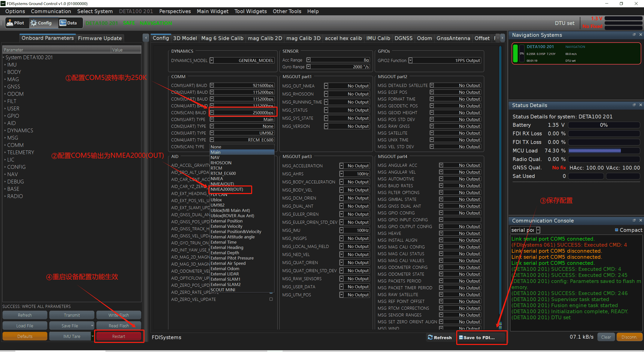Screen dimensions: 644x352
Task: Open the GPIO2 Function dropdown
Action: [x=410, y=60]
